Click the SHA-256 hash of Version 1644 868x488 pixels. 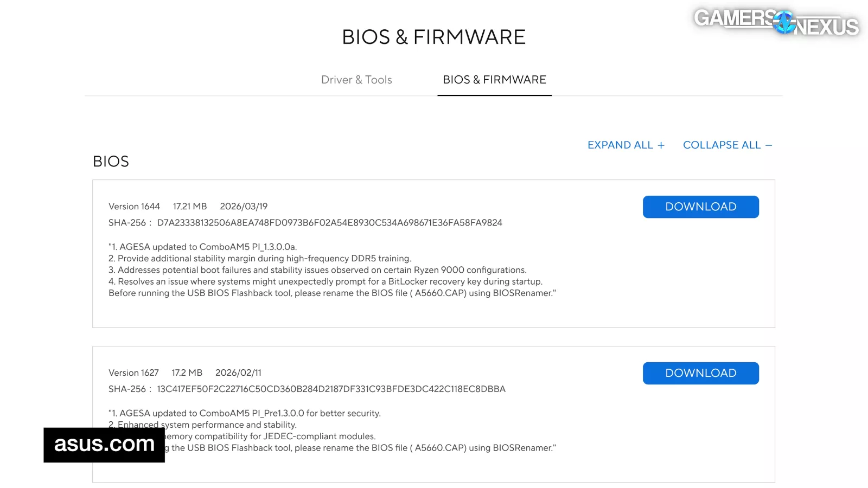coord(330,222)
